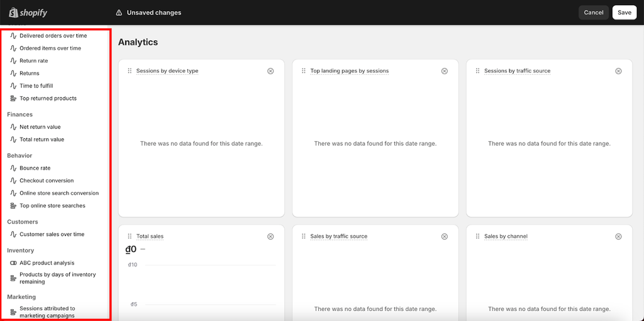This screenshot has width=644, height=321.
Task: Click bar icon beside Products by days of inventory
Action: 13,278
